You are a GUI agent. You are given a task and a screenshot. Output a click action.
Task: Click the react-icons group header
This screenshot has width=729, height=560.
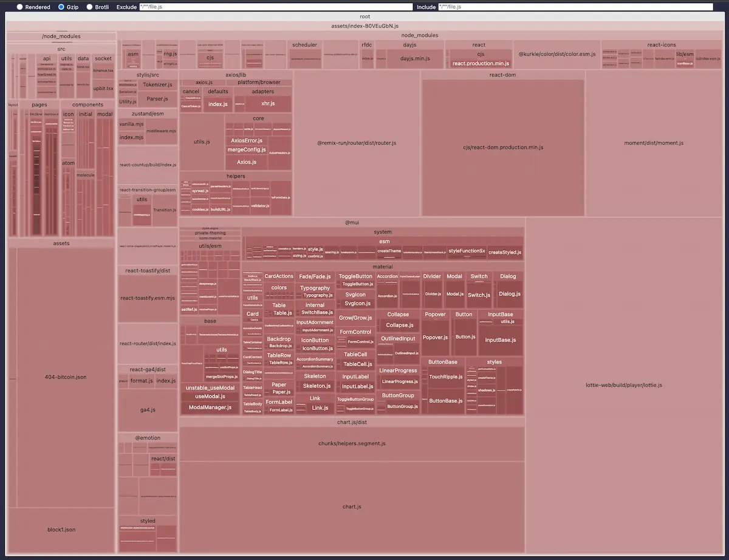click(x=662, y=45)
